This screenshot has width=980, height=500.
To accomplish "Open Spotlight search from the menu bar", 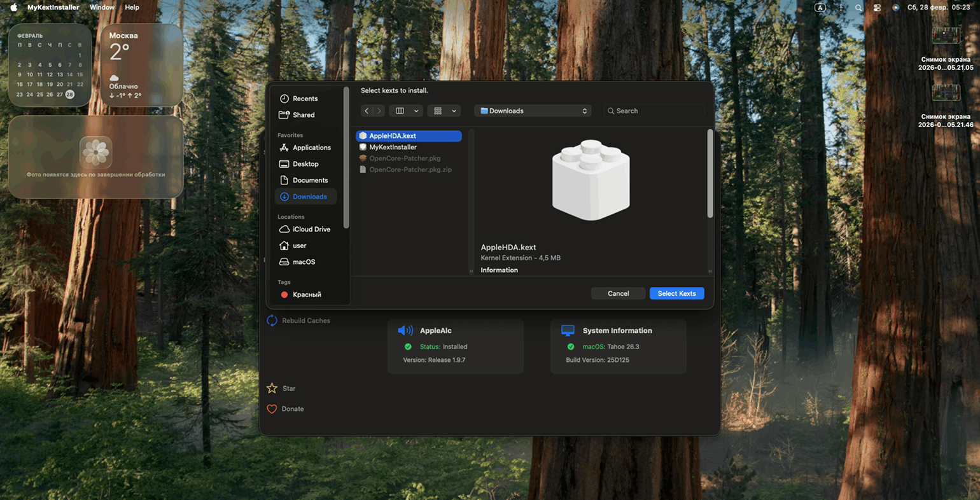I will click(858, 8).
